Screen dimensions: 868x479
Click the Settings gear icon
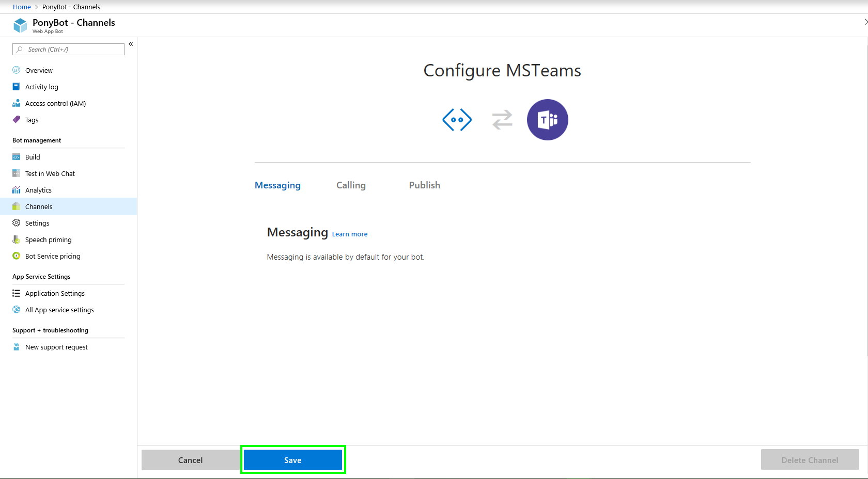(17, 223)
